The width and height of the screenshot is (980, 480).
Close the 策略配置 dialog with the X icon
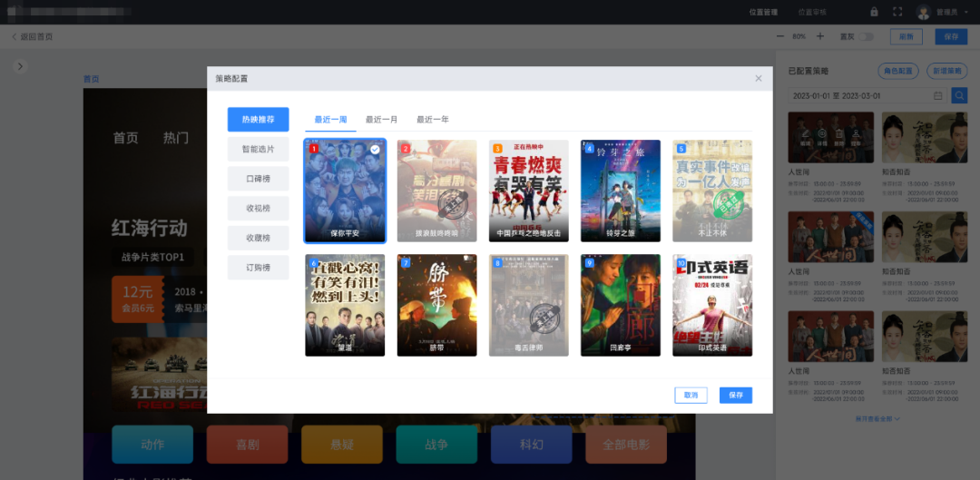tap(758, 79)
